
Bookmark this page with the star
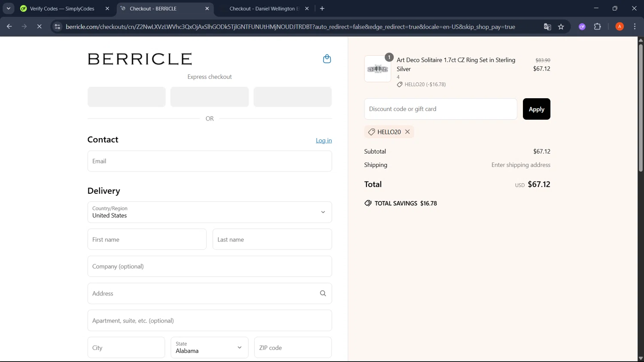[x=561, y=27]
